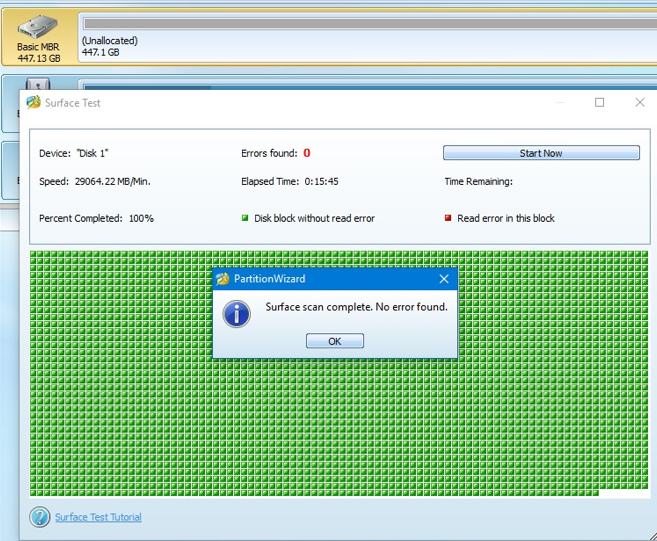The height and width of the screenshot is (541, 657).
Task: Click the Surface Test title bar icon
Action: click(34, 102)
